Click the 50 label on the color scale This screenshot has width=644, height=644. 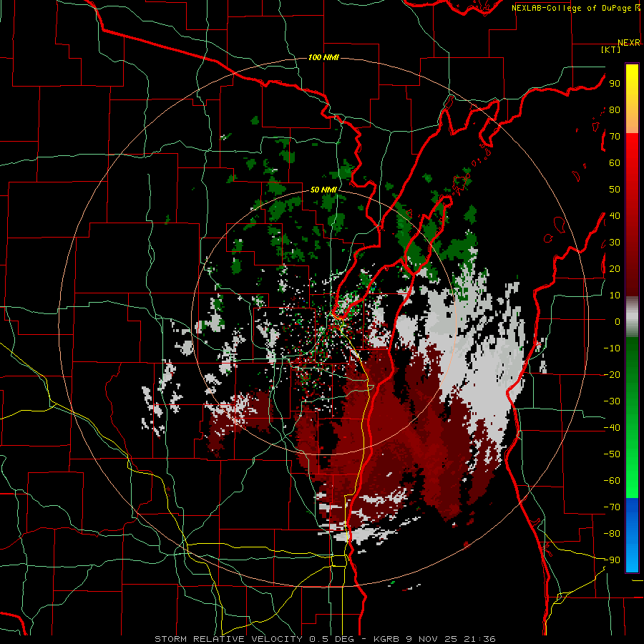(615, 190)
